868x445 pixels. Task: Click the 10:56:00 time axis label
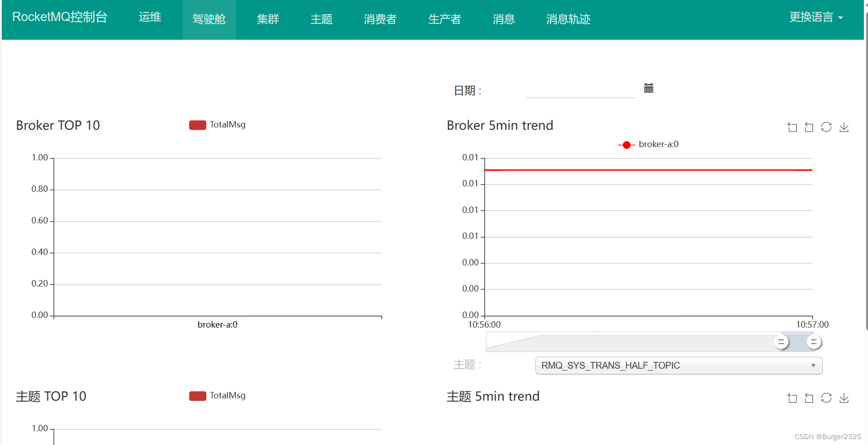pos(484,325)
